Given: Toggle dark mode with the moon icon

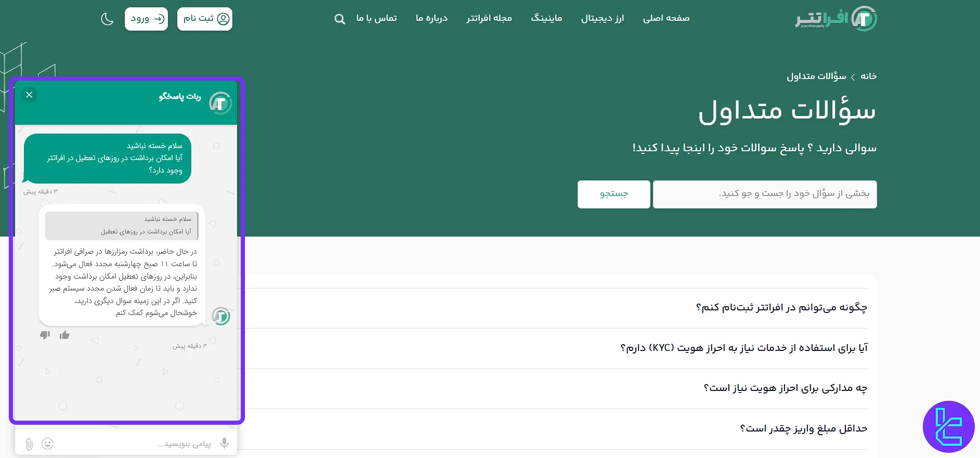Looking at the screenshot, I should [107, 19].
